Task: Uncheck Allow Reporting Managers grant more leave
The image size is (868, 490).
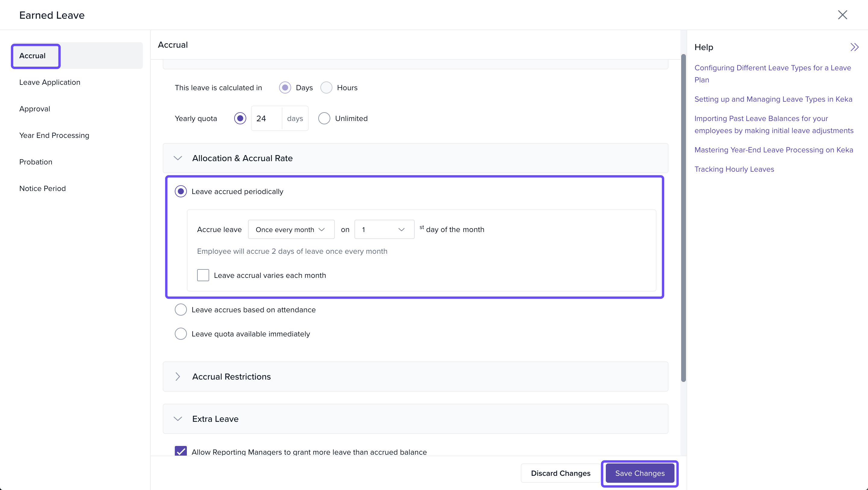Action: [181, 451]
